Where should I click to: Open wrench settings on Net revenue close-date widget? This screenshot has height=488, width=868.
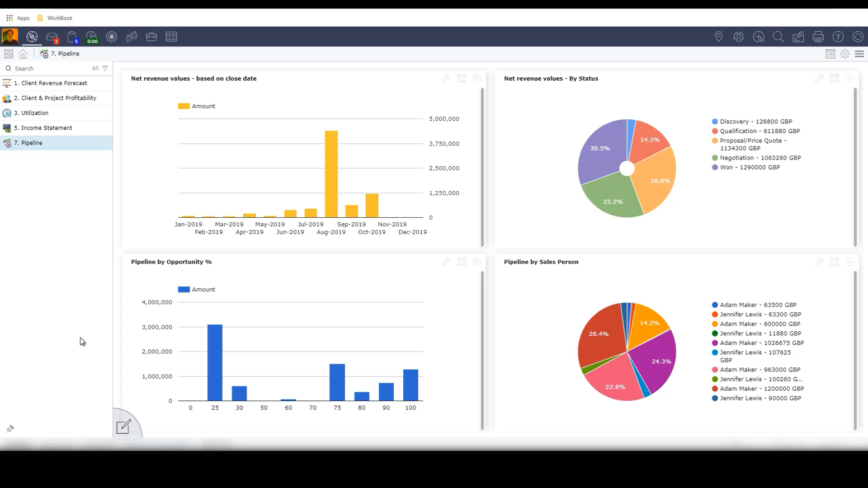click(x=446, y=79)
